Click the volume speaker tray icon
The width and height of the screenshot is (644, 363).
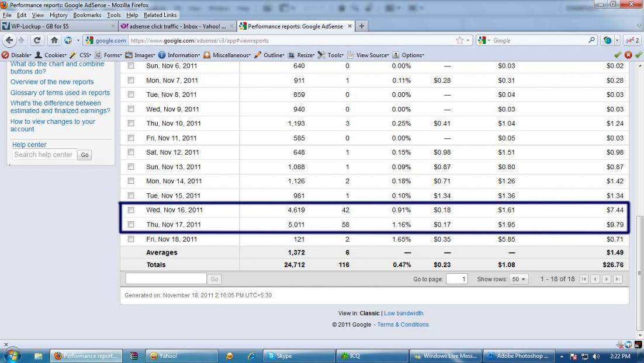coord(596,356)
